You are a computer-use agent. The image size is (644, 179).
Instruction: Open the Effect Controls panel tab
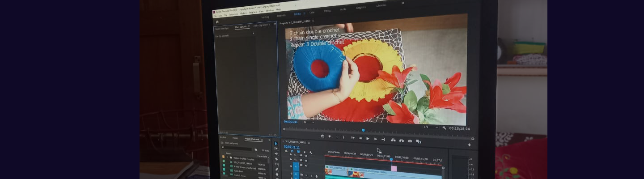pyautogui.click(x=241, y=27)
